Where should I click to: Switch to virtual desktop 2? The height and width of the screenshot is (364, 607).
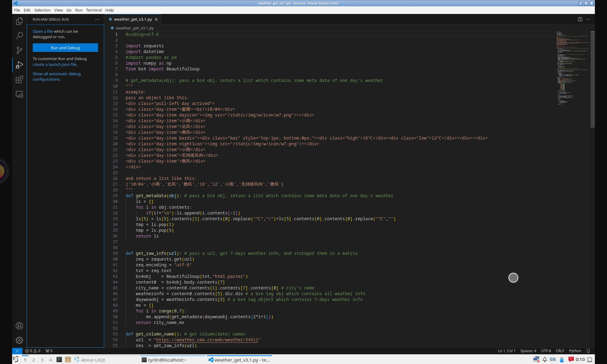coord(33,360)
